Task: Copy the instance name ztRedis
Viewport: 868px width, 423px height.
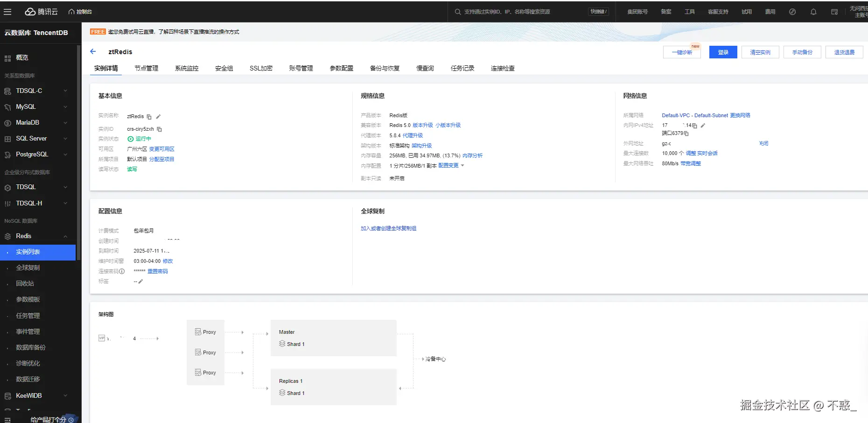Action: [x=149, y=117]
